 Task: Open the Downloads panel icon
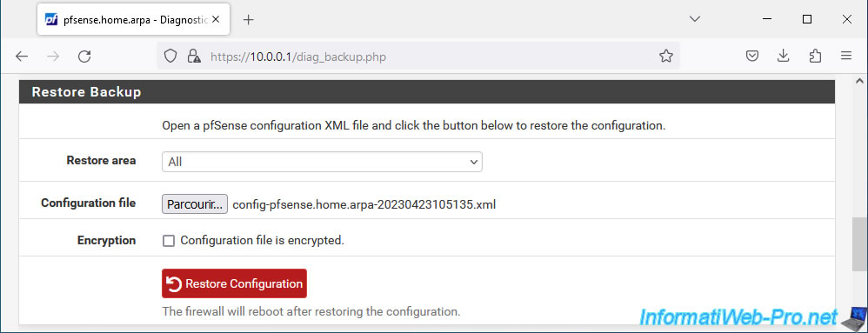coord(784,56)
